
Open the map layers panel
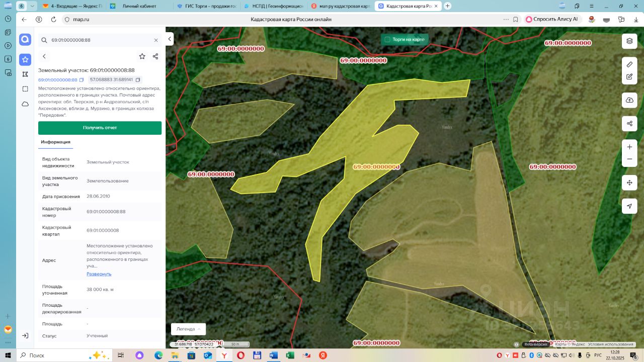[x=629, y=41]
